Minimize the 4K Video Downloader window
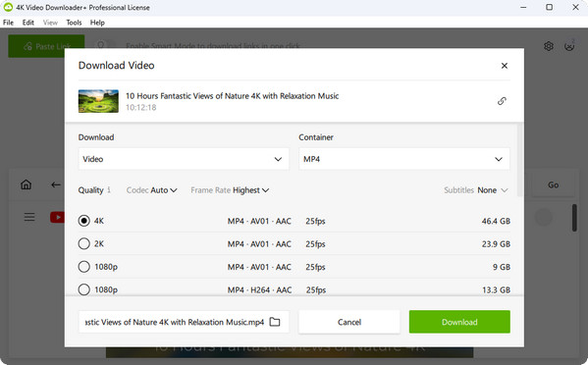 (523, 7)
